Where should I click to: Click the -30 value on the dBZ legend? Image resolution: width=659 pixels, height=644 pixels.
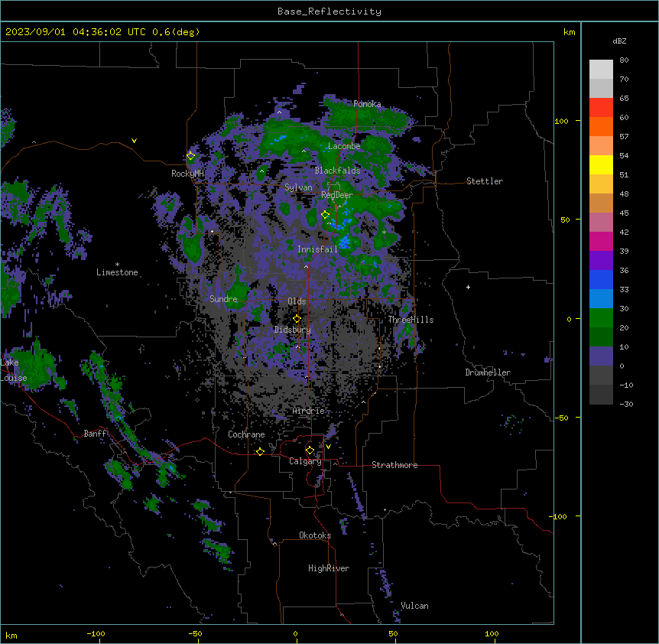[626, 405]
